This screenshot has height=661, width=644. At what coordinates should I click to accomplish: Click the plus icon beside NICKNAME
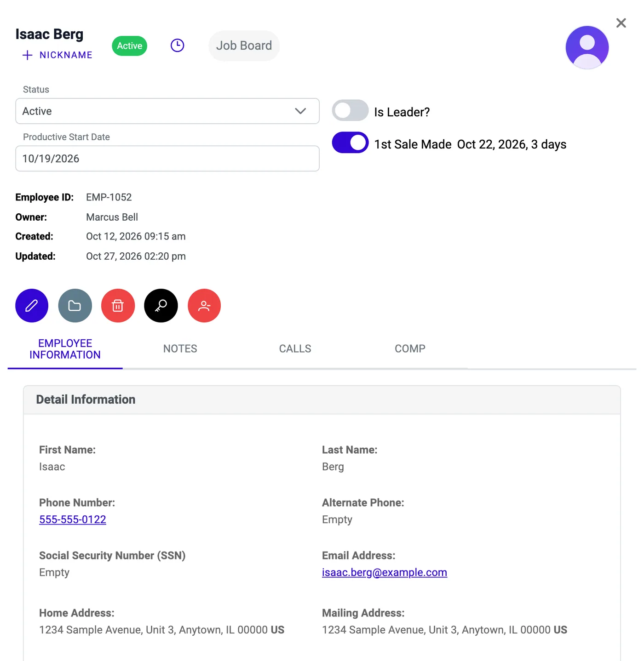coord(28,55)
